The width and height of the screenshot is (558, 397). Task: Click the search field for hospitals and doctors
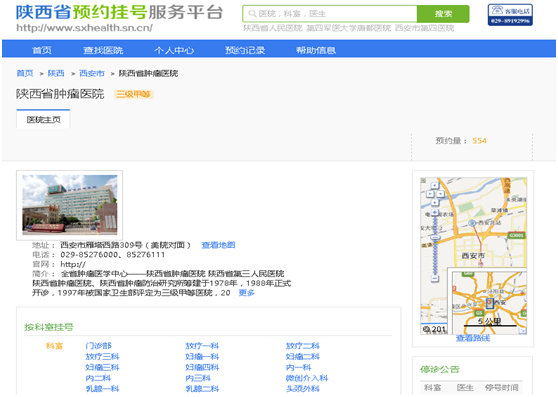330,14
